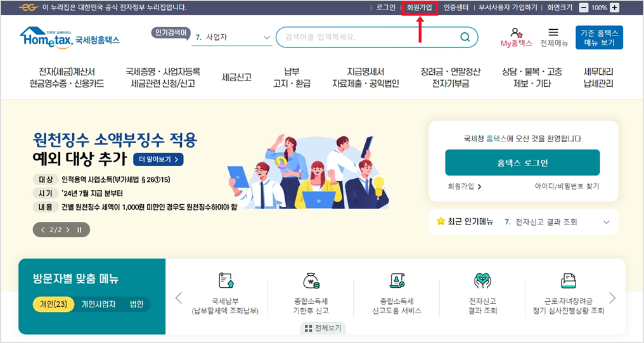The width and height of the screenshot is (644, 343).
Task: Open 근로·자녀장려금 심사진행상황 조회 icon
Action: click(569, 281)
